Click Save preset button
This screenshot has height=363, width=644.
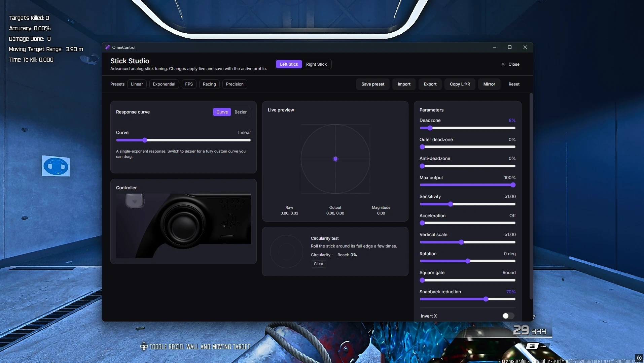[x=373, y=84]
